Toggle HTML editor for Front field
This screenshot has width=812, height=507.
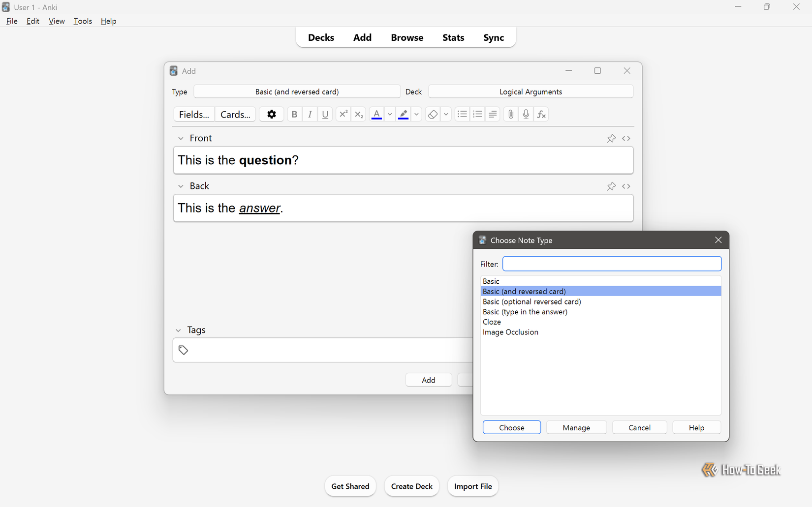tap(626, 138)
